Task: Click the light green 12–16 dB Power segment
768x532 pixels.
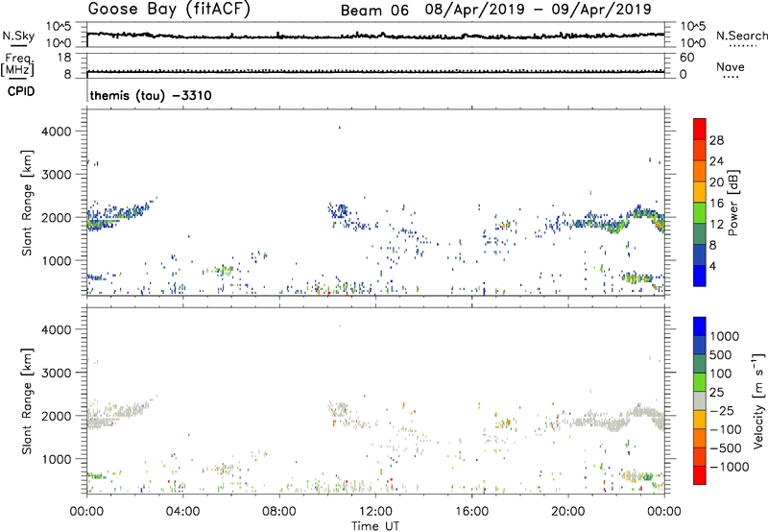Action: [x=700, y=212]
